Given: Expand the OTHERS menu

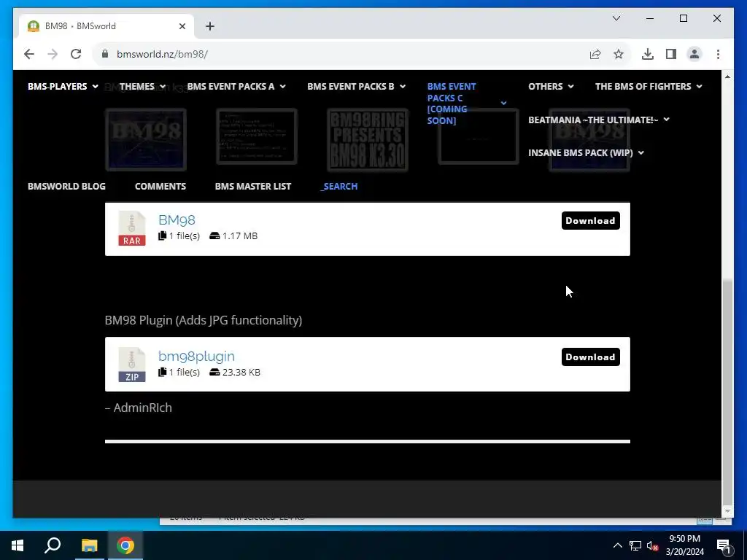Looking at the screenshot, I should pyautogui.click(x=551, y=86).
